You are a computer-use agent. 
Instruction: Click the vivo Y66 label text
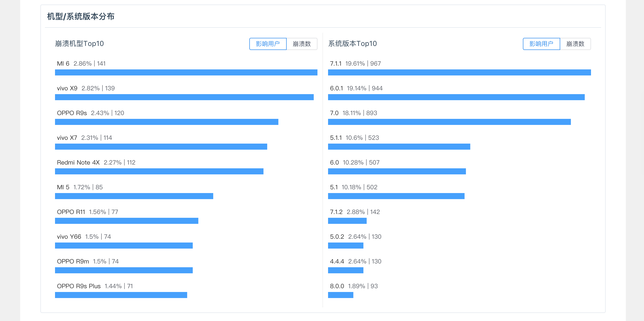pyautogui.click(x=69, y=237)
